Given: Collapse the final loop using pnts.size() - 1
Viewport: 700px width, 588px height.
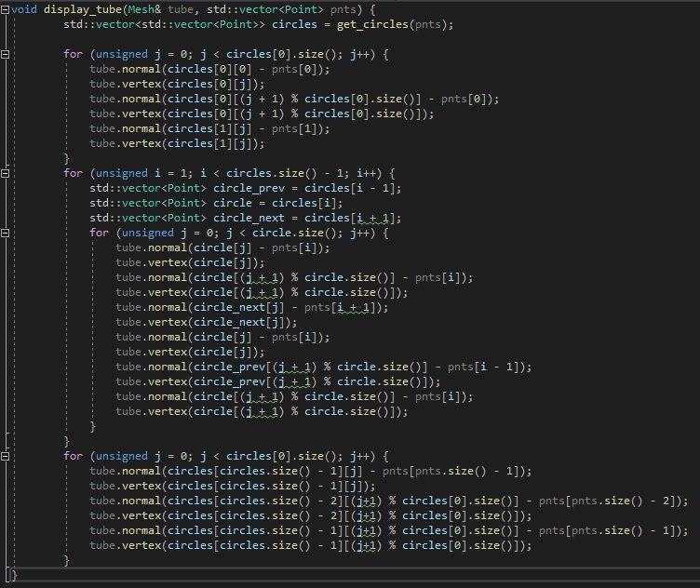Looking at the screenshot, I should click(x=5, y=457).
